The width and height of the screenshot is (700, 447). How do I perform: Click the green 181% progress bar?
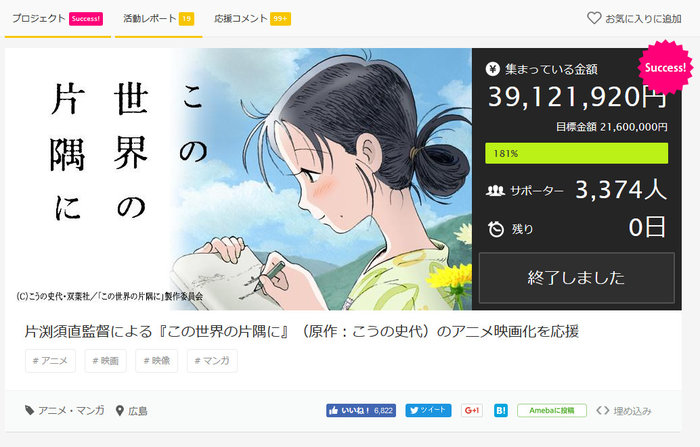[576, 153]
